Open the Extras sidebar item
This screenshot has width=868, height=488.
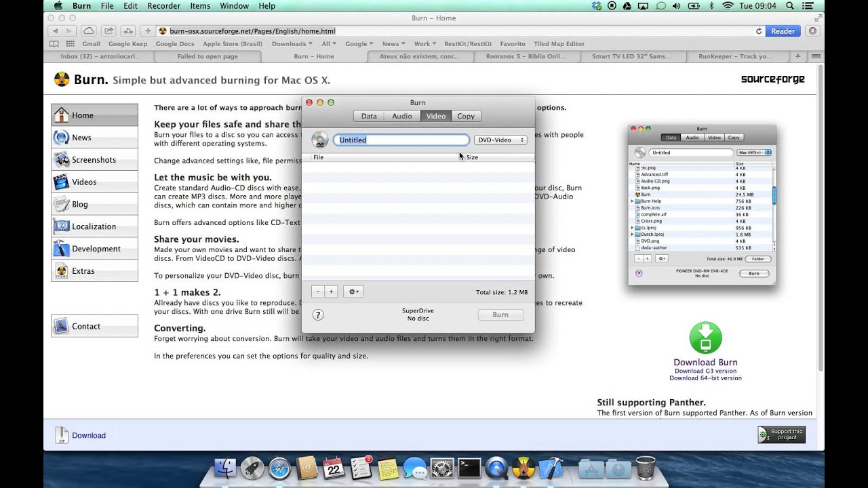tap(94, 270)
